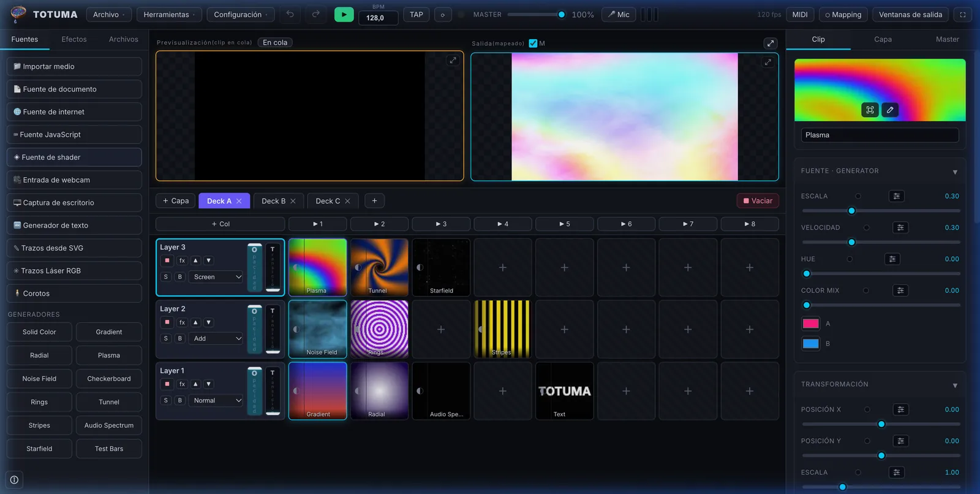Collapse the Transformación section

click(x=955, y=386)
